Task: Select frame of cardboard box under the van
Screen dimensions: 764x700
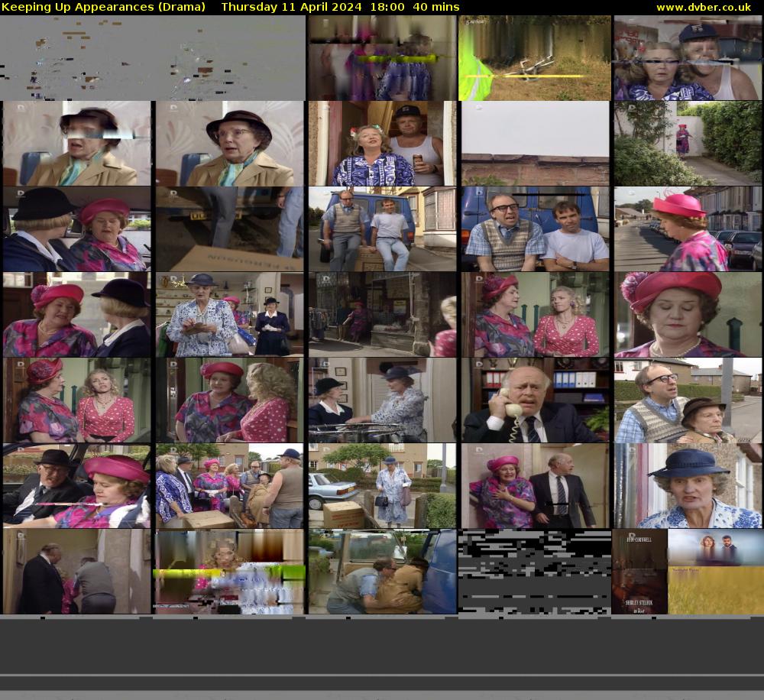Action: [x=229, y=229]
